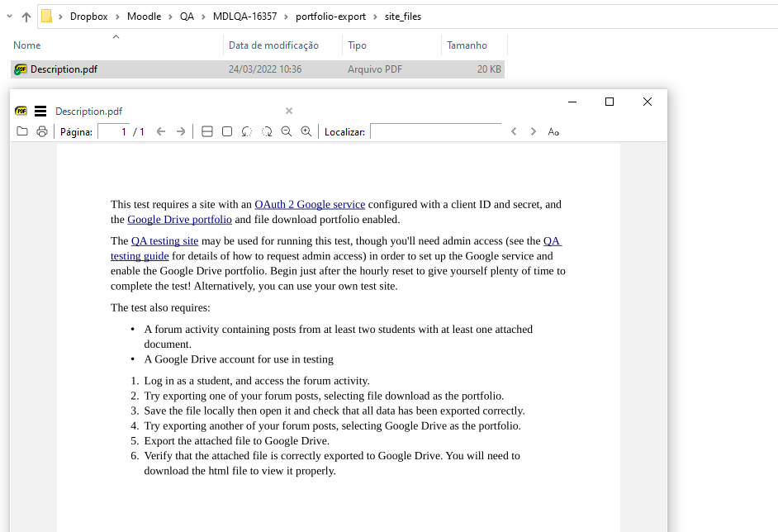Switch to single page view icon

pos(227,131)
